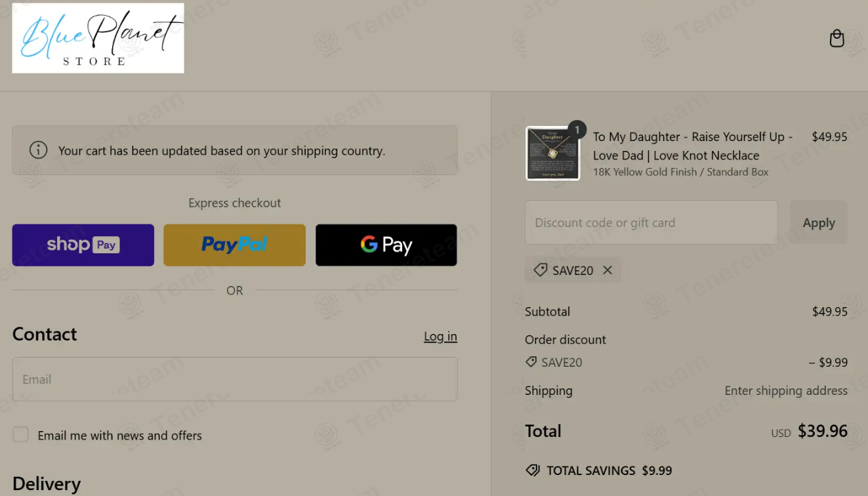The image size is (868, 496).
Task: Check out using Google Pay
Action: (x=386, y=245)
